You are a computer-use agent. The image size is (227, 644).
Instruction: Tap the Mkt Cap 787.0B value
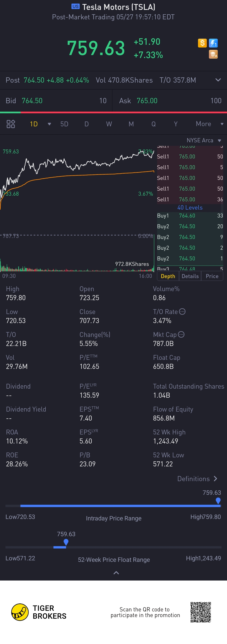pos(163,343)
